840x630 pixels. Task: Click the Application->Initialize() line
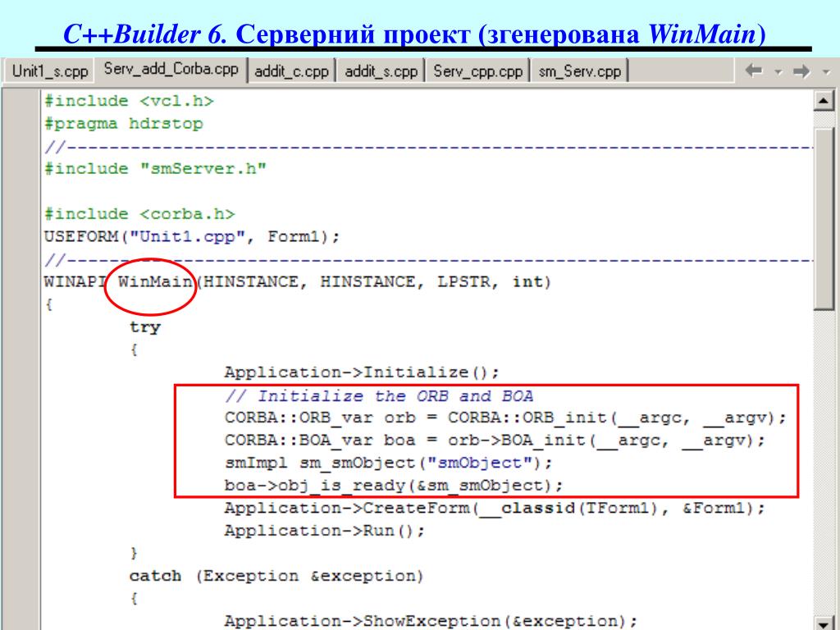[x=362, y=372]
